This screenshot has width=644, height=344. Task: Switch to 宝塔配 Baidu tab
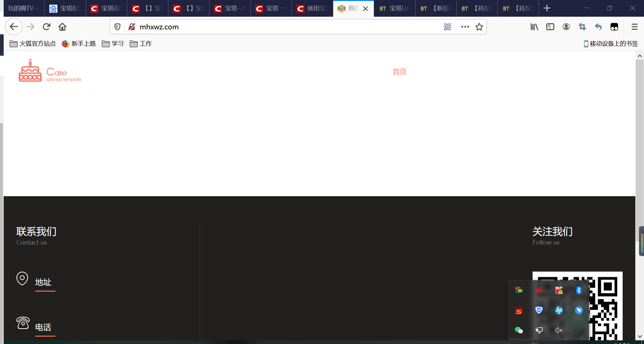(x=65, y=8)
